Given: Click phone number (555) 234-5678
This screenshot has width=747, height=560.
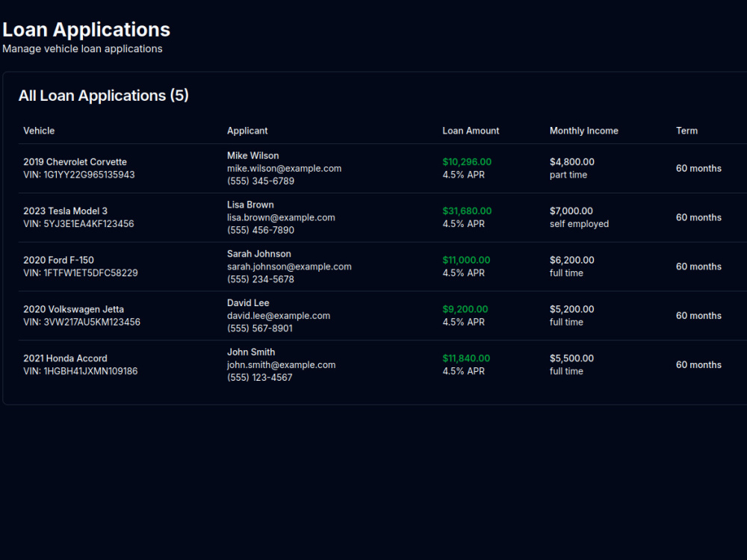Looking at the screenshot, I should 261,279.
